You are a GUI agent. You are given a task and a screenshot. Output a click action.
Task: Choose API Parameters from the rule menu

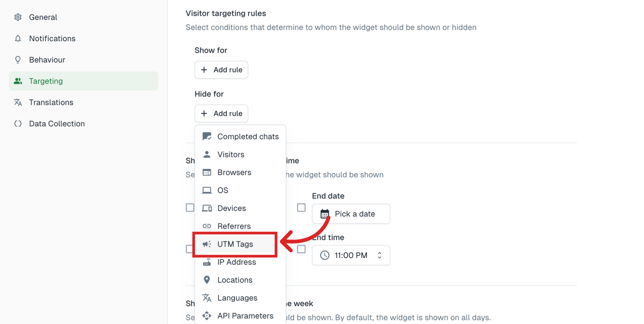(245, 316)
